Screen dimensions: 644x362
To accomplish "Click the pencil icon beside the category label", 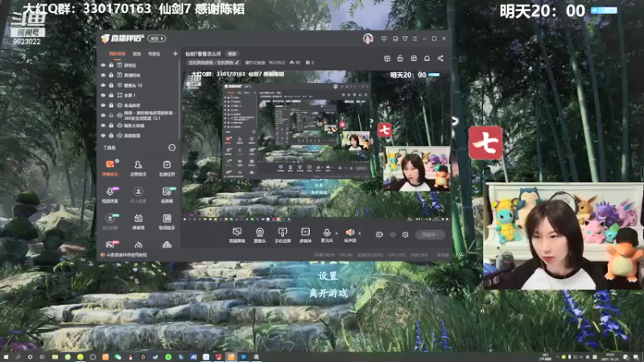I will [x=237, y=63].
